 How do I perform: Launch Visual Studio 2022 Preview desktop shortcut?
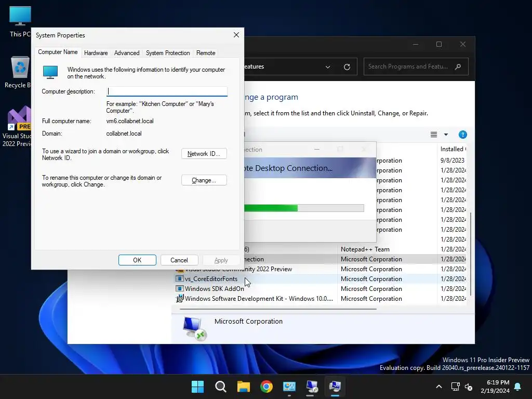click(x=18, y=127)
